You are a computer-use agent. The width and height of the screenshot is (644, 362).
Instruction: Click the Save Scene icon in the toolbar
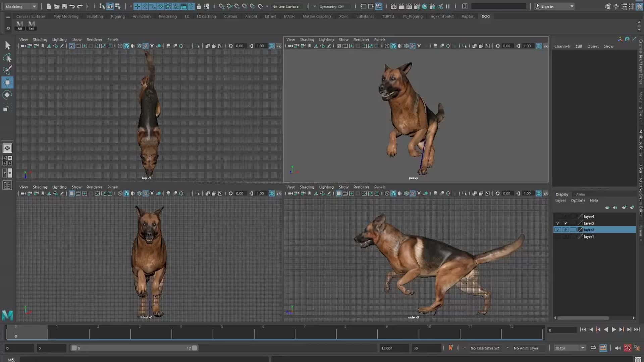pos(64,6)
